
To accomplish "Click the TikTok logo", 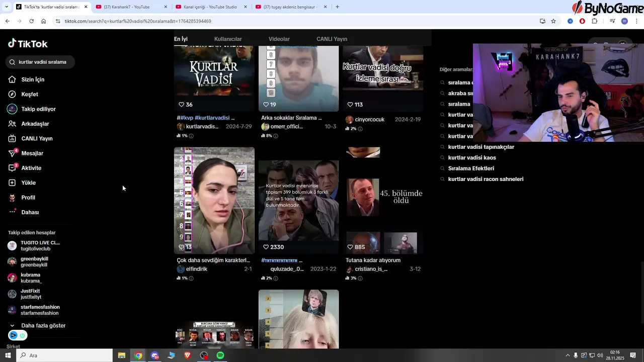I will click(x=28, y=44).
